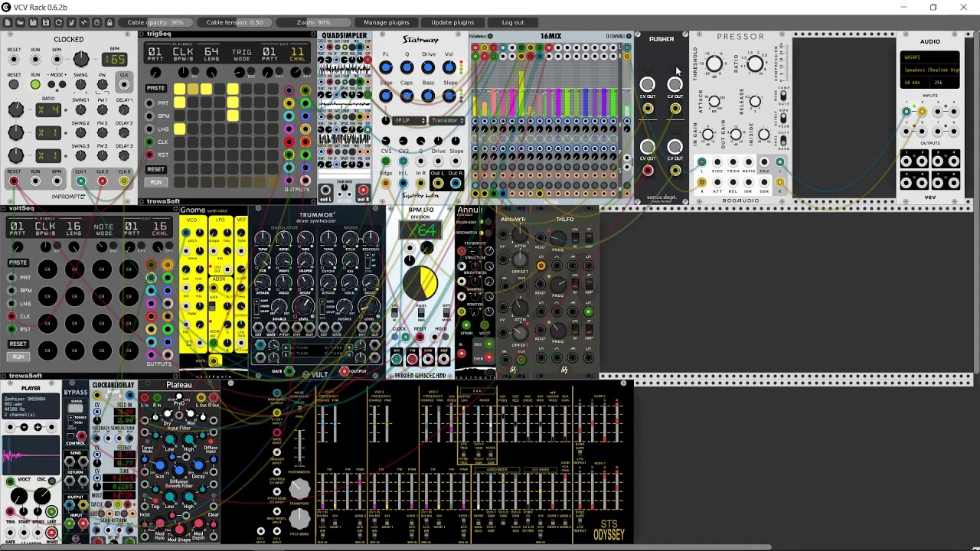980x551 pixels.
Task: Click the Out R jack on Stairway
Action: (x=456, y=184)
